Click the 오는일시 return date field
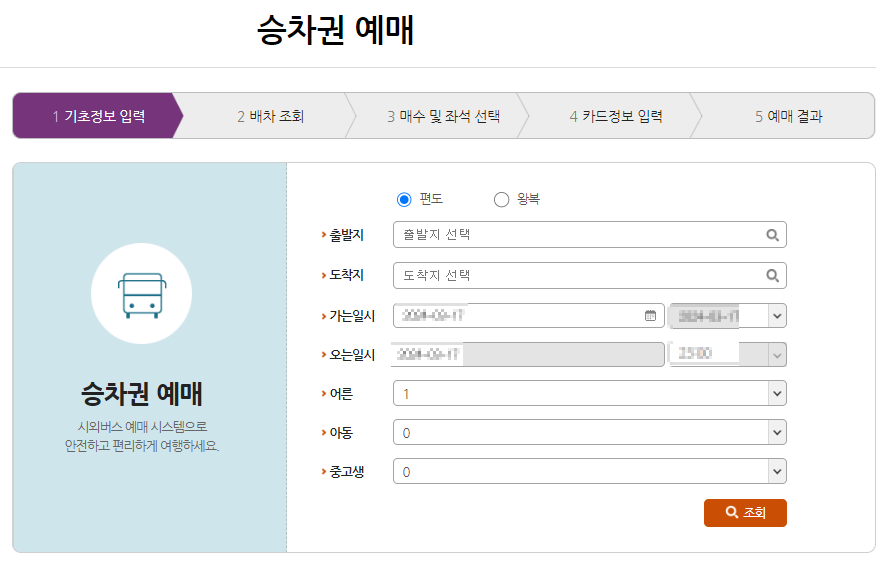The width and height of the screenshot is (885, 562). tap(528, 354)
